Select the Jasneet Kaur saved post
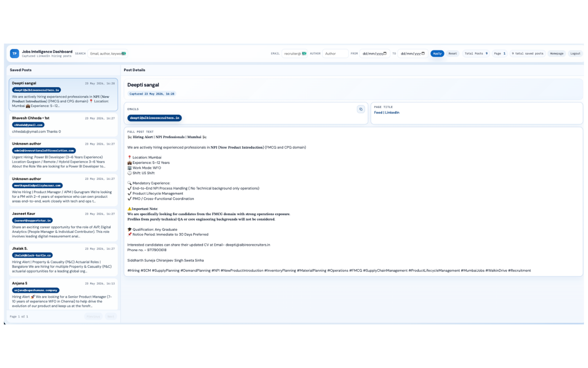The width and height of the screenshot is (588, 368). 63,225
